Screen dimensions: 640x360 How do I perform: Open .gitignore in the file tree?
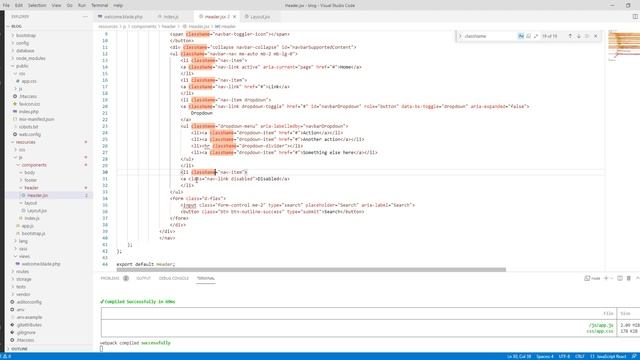[x=26, y=333]
